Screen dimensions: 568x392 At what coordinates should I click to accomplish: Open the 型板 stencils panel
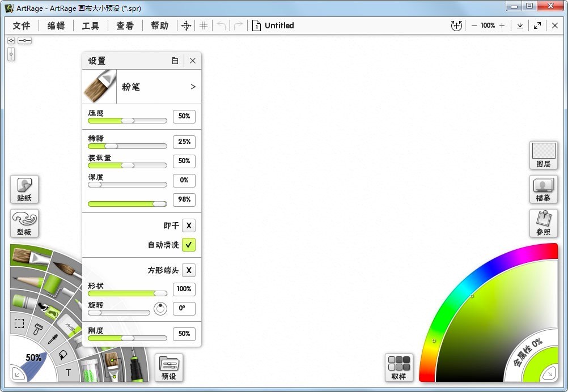pos(24,223)
